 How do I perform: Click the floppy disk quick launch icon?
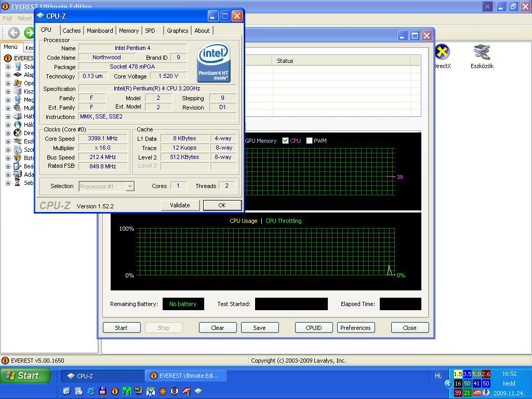[x=102, y=391]
